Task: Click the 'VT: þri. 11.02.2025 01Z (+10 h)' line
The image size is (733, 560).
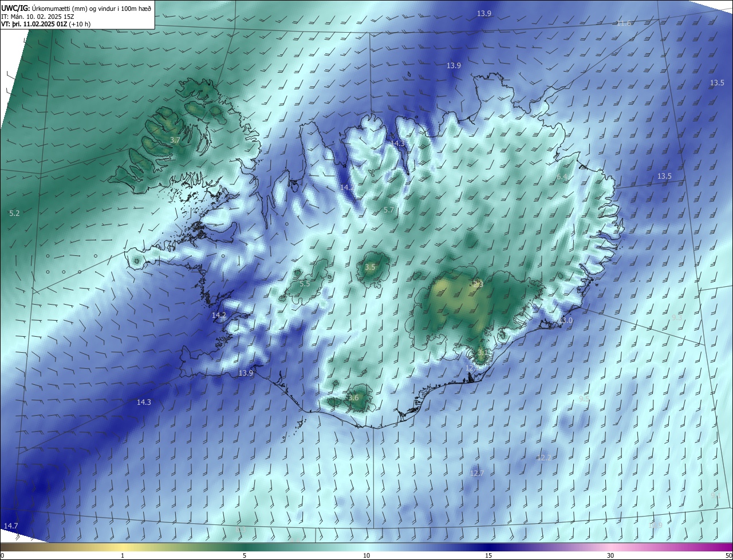Action: 46,24
